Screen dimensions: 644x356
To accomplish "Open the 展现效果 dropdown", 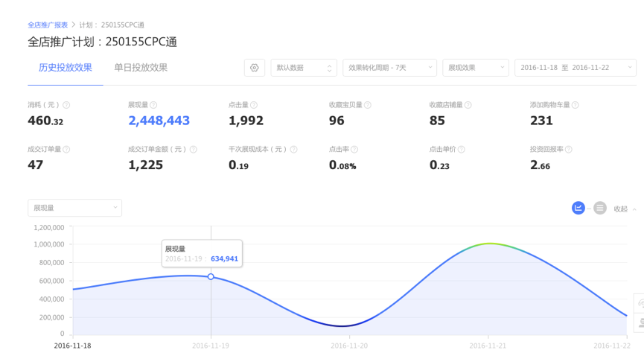I will (x=475, y=68).
